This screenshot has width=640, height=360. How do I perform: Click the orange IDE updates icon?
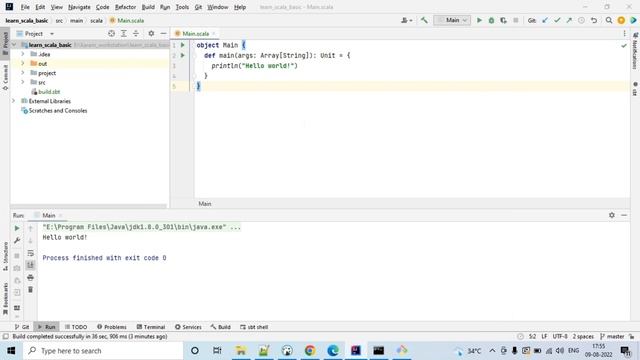pyautogui.click(x=621, y=20)
